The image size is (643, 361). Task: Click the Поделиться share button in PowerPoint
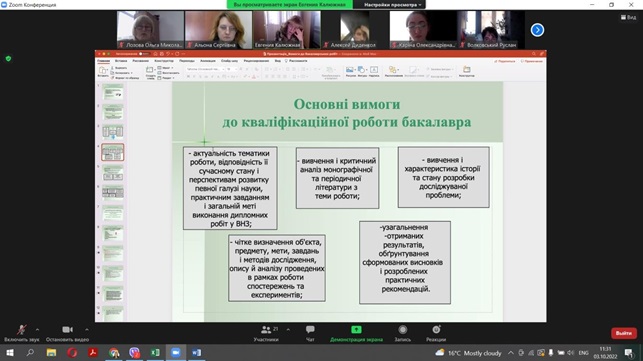tap(505, 61)
